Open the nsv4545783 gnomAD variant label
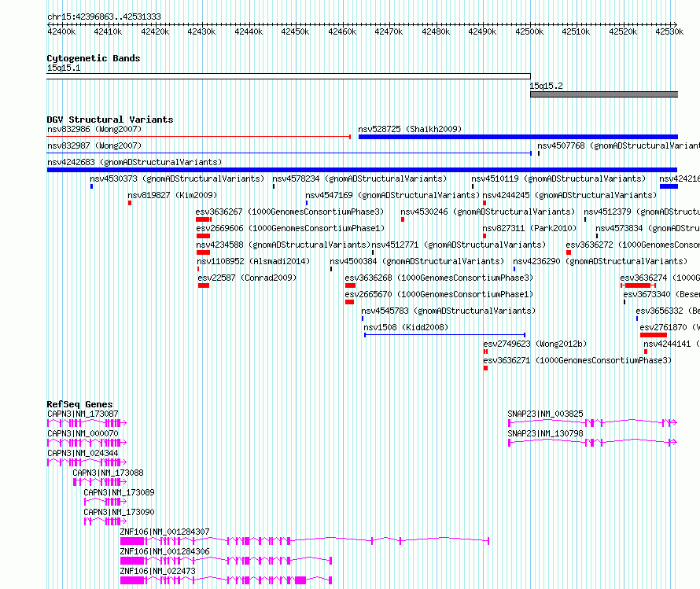 [x=448, y=311]
